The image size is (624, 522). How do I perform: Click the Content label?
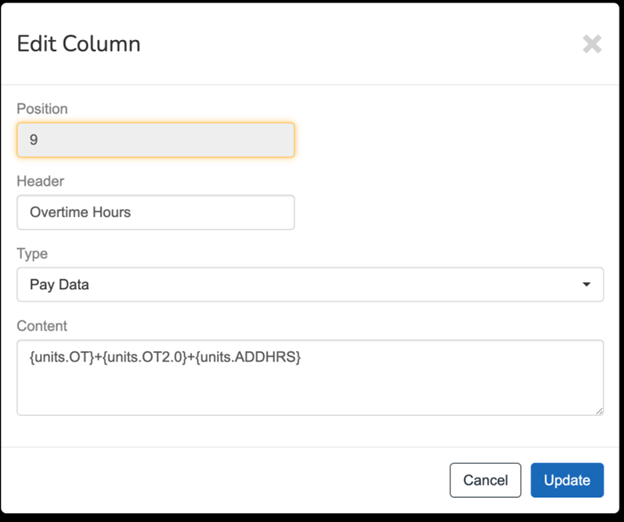pyautogui.click(x=43, y=326)
